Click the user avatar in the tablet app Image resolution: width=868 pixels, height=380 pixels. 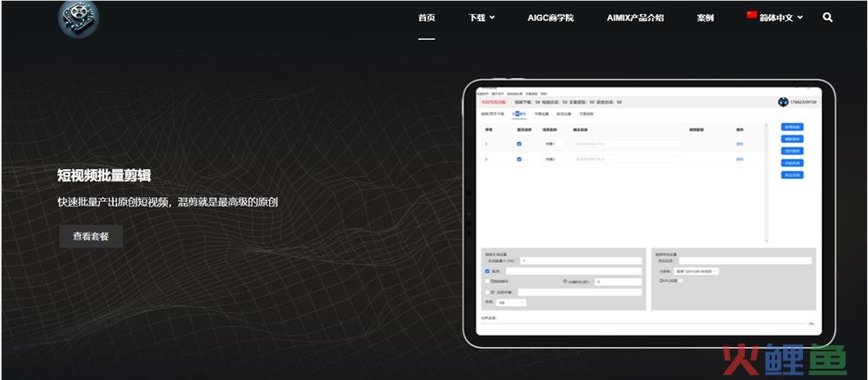tap(783, 102)
